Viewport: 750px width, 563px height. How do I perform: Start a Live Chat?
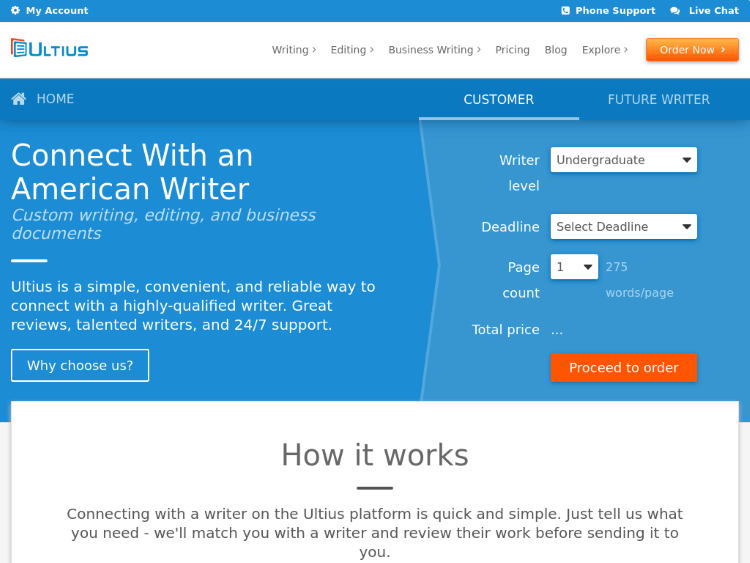click(x=714, y=11)
